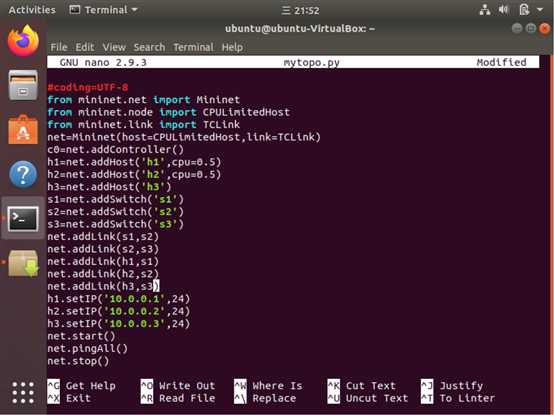
Task: Click the c0=net.addController() line
Action: coord(116,149)
